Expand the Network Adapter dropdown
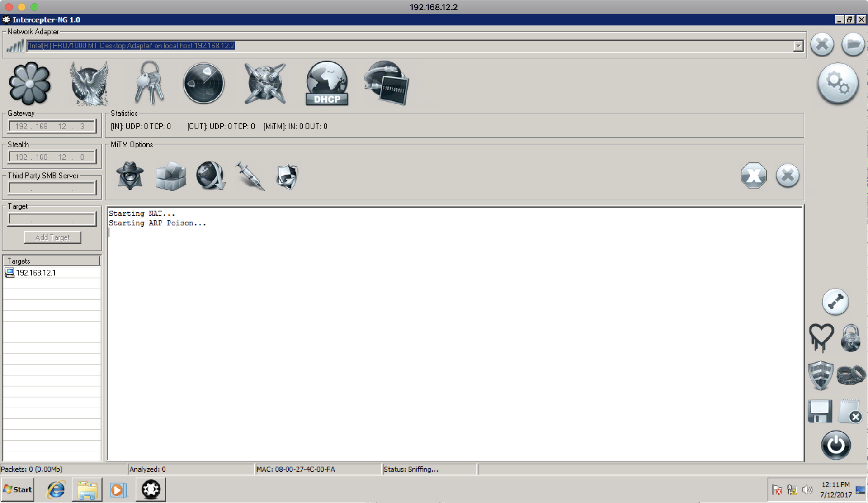Screen dimensions: 868x503 [798, 46]
